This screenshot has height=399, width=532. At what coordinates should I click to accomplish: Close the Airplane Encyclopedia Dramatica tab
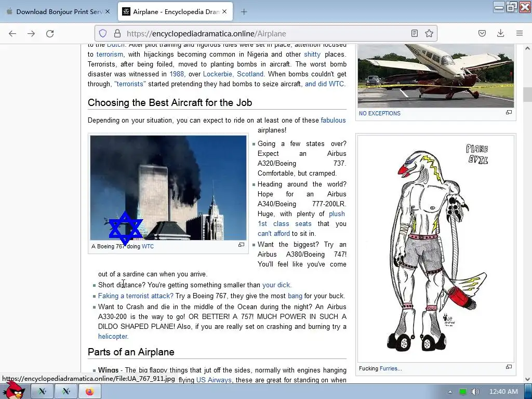point(224,11)
